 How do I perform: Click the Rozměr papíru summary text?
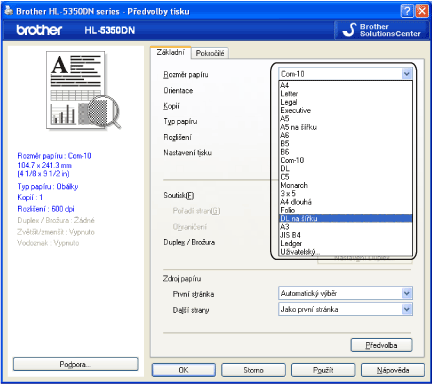click(x=54, y=156)
